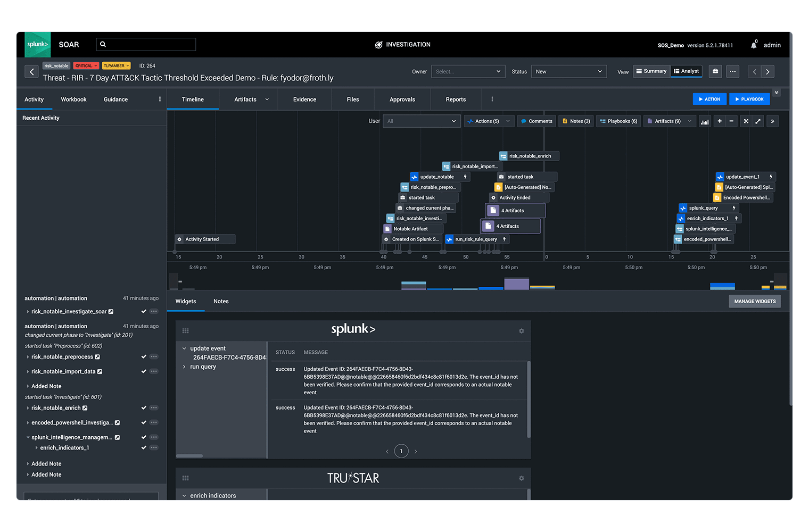
Task: Grab the TruSTAR widget drag handle
Action: click(x=185, y=478)
